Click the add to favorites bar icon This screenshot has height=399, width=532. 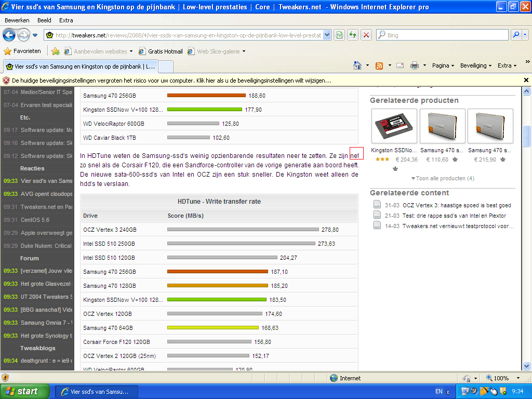coord(55,51)
